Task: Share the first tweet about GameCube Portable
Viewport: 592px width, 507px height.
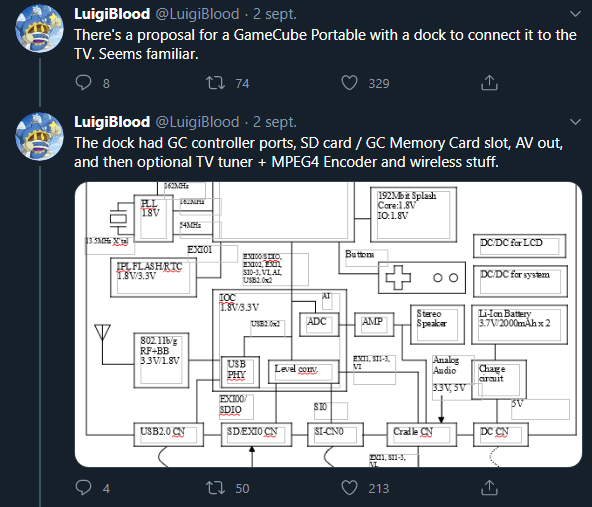Action: pyautogui.click(x=489, y=83)
